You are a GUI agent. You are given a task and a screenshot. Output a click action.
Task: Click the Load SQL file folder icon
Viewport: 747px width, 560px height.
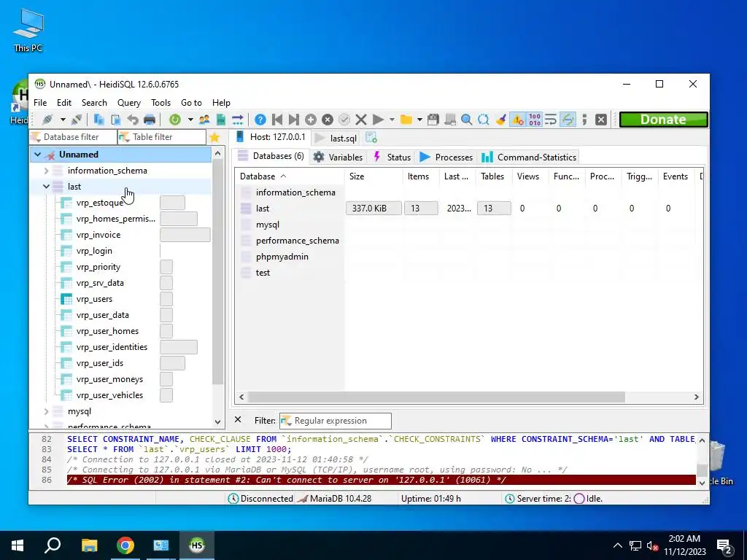(x=406, y=120)
